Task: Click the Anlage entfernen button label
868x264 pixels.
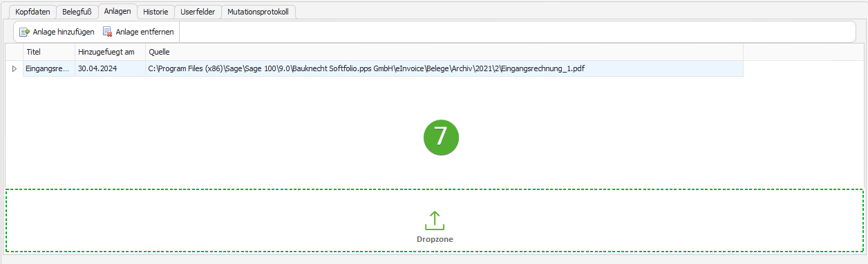Action: [x=144, y=32]
